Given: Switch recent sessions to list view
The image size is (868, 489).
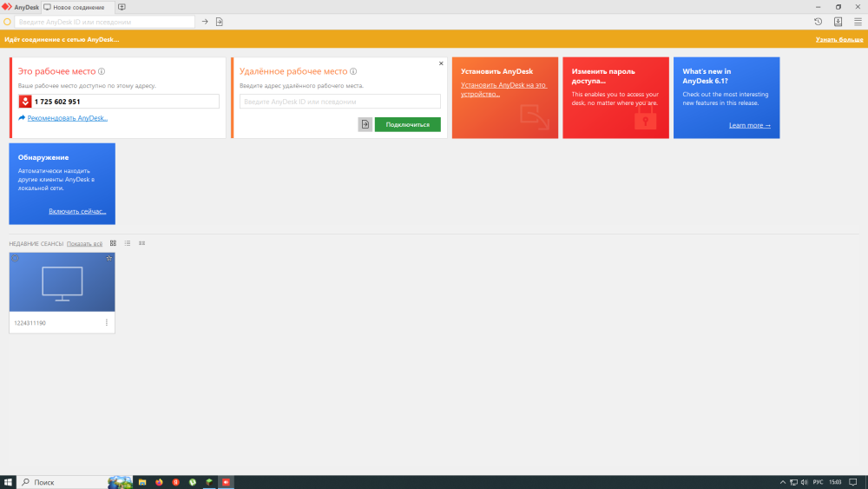Looking at the screenshot, I should tap(128, 243).
